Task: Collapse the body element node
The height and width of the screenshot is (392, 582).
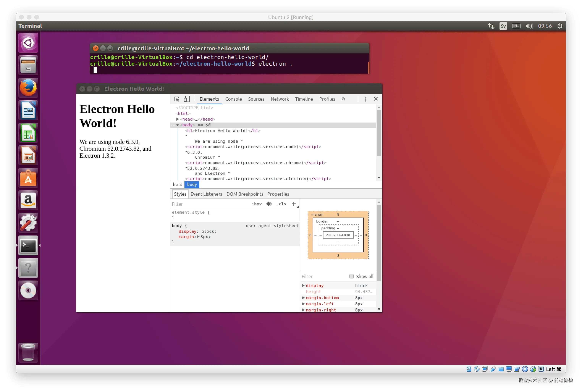Action: (178, 125)
